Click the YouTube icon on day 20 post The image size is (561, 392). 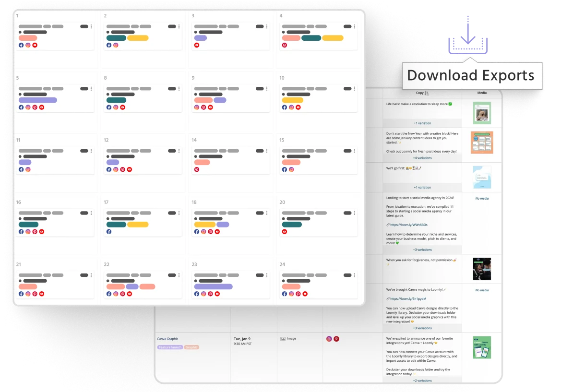285,232
